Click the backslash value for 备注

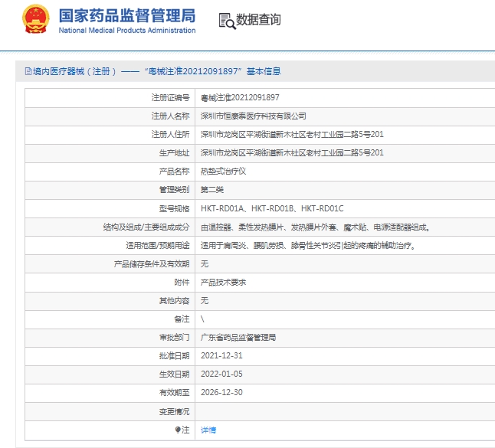pyautogui.click(x=202, y=319)
